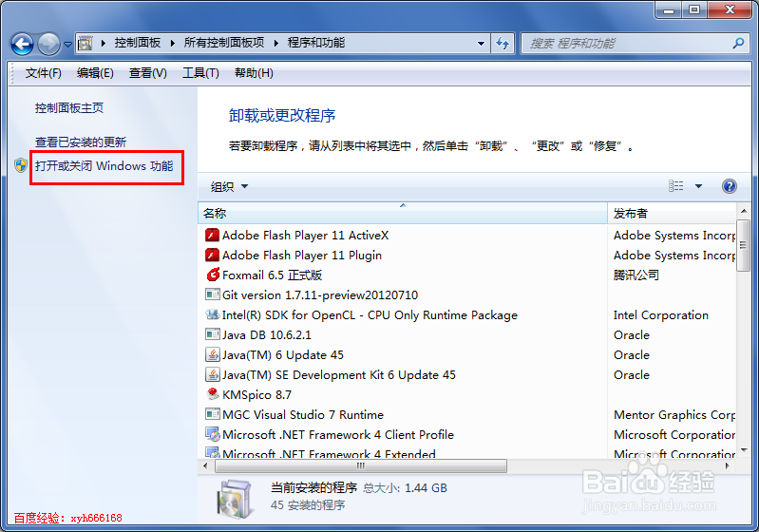Click horizontal scrollbar left arrow
Image resolution: width=759 pixels, height=532 pixels.
205,465
